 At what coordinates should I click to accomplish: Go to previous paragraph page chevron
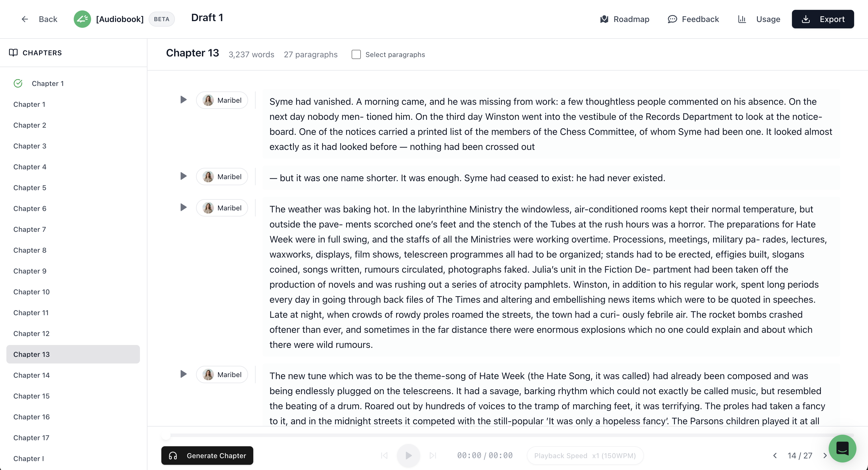(775, 456)
